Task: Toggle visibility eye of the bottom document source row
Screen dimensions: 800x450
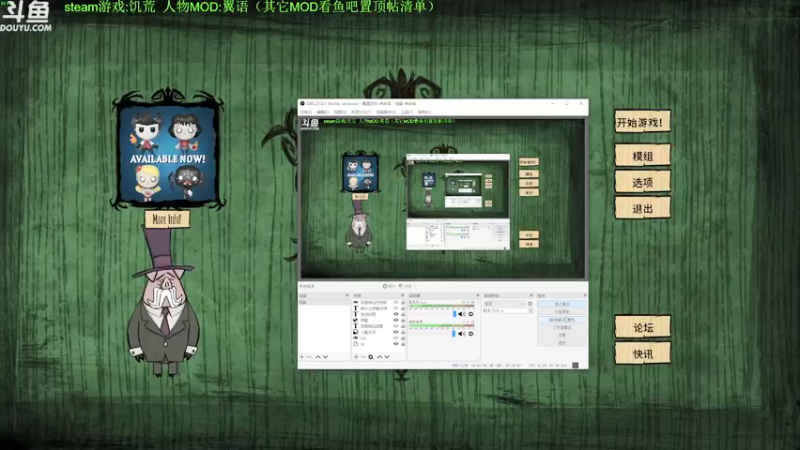Action: pos(395,344)
